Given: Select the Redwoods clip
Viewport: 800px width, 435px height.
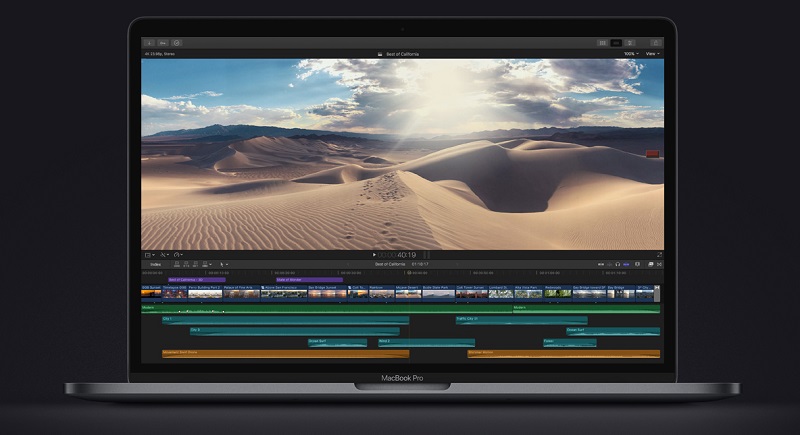Looking at the screenshot, I should tap(558, 294).
